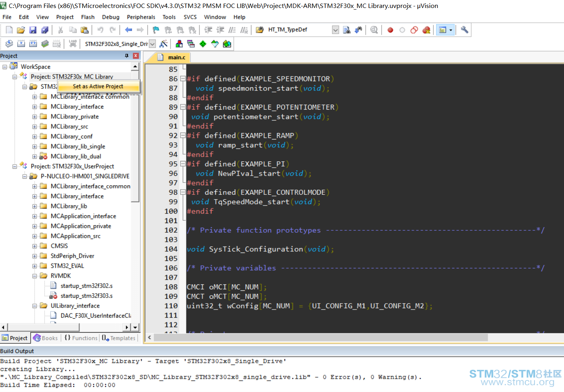Expand the StdPeriph_Driver folder
Viewport: 564px width, 392px height.
tap(35, 256)
